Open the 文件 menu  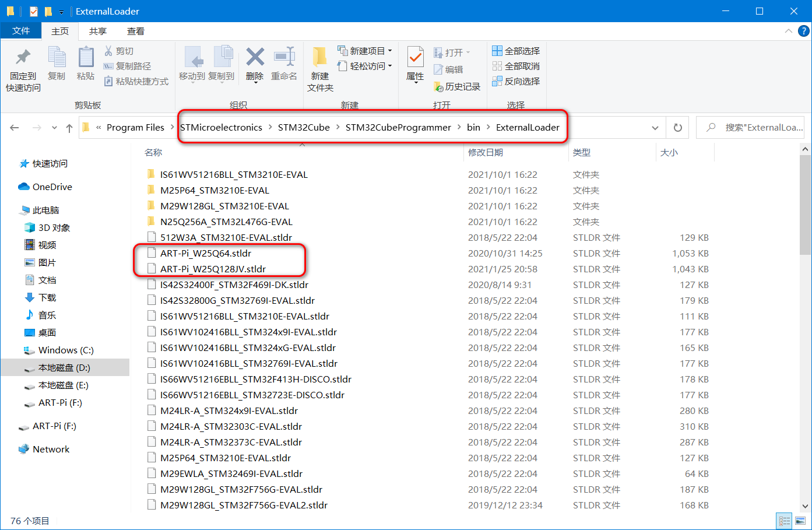(21, 30)
